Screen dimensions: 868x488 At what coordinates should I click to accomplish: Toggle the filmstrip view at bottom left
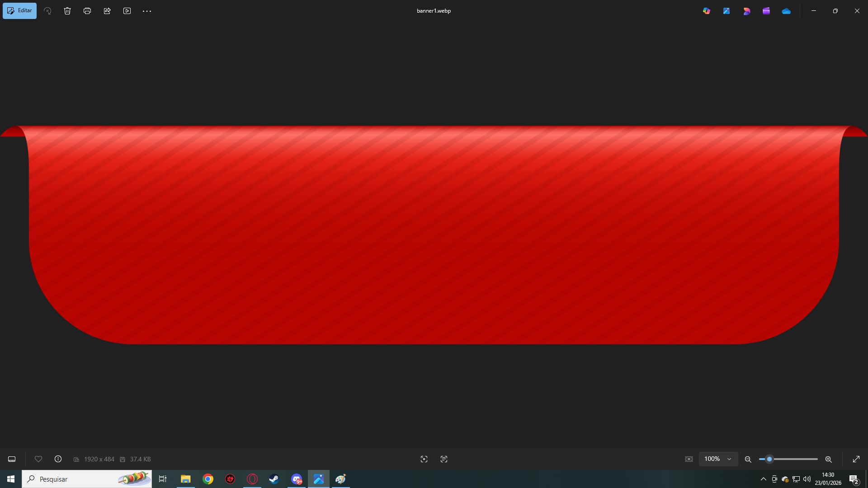tap(12, 459)
